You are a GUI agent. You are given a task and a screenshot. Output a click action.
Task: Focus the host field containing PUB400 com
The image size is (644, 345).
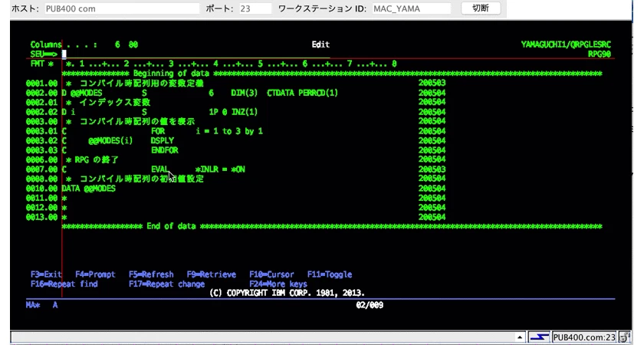122,8
